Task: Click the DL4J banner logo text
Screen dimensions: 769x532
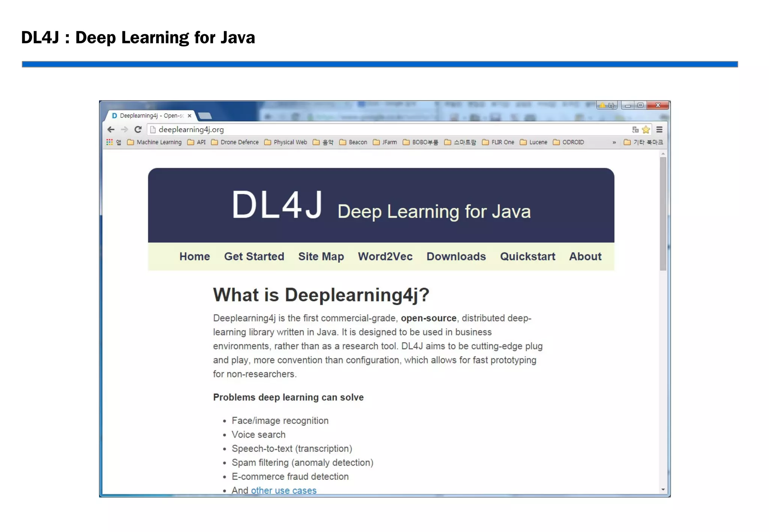Action: tap(277, 205)
